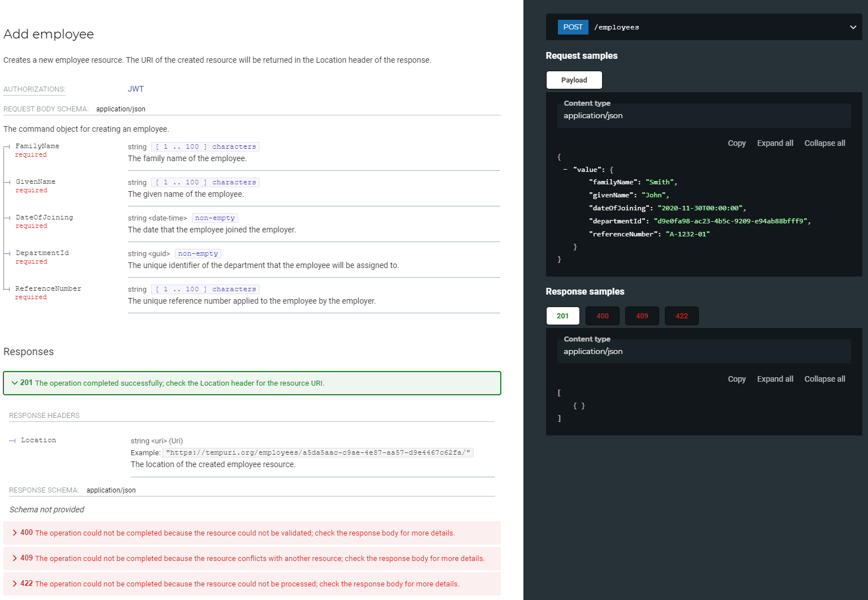
Task: Select the 409 response sample tab
Action: (642, 316)
